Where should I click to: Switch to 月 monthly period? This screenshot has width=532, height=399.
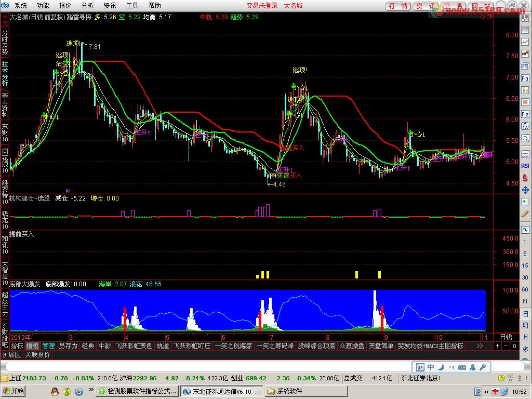(525, 337)
